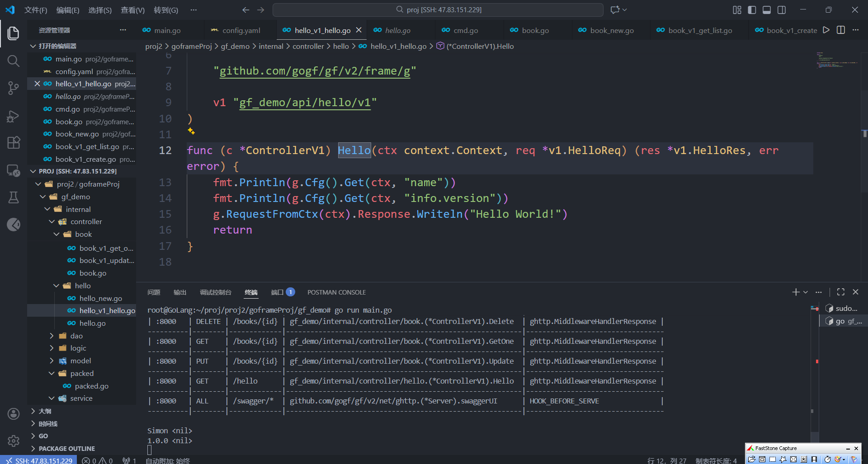Switch to config.yaml editor tab
Image resolution: width=868 pixels, height=464 pixels.
pyautogui.click(x=241, y=30)
